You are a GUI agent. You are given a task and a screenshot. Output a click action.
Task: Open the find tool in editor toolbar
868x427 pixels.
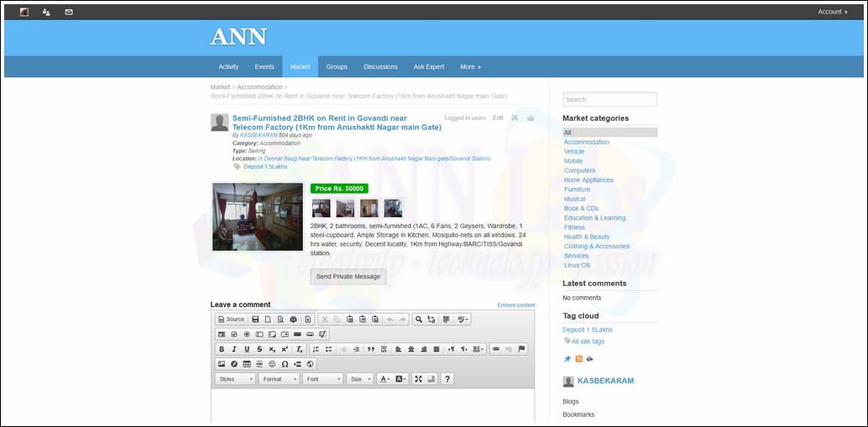point(419,320)
